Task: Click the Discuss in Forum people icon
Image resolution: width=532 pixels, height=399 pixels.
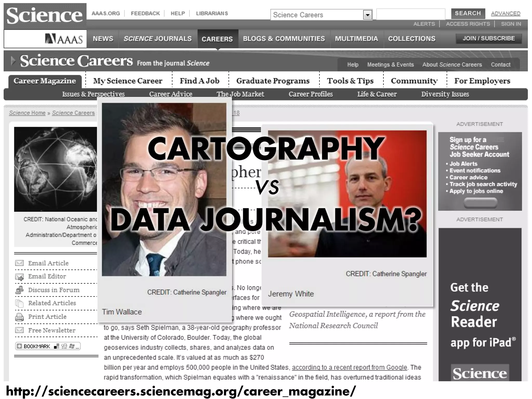Action: pyautogui.click(x=19, y=290)
